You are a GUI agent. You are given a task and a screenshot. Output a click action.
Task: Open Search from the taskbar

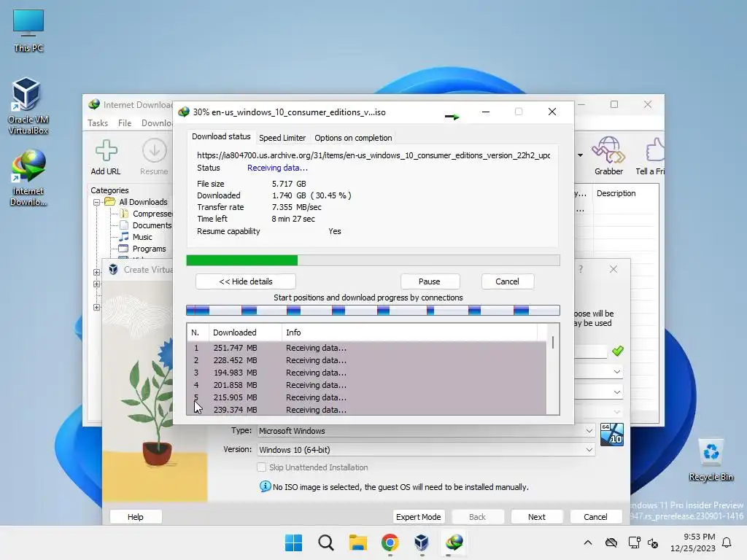[326, 542]
